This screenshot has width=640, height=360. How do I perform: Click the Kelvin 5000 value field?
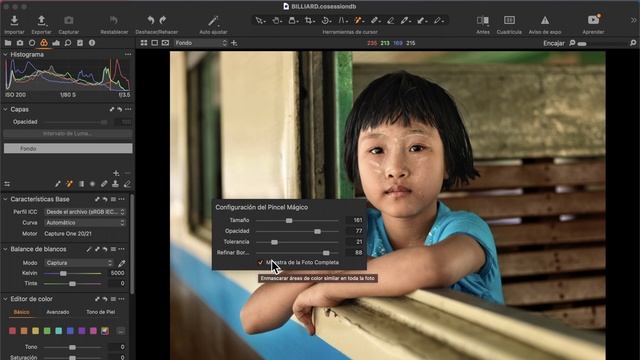point(117,273)
